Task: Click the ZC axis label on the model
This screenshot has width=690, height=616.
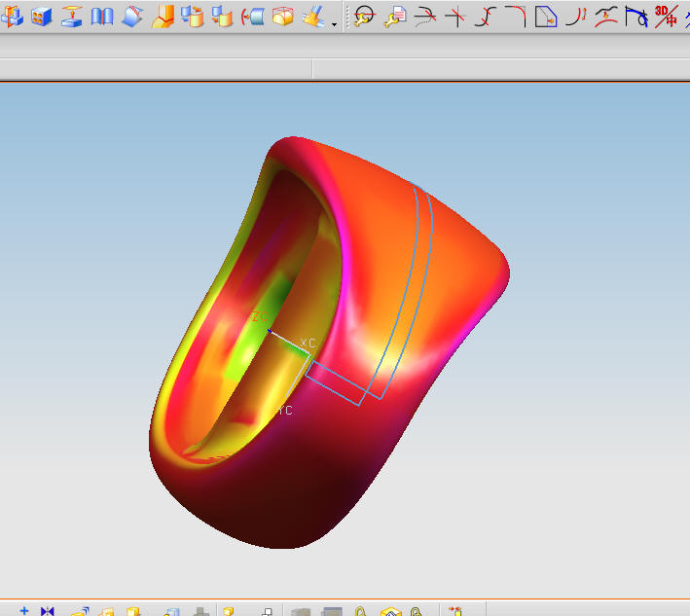Action: (260, 316)
